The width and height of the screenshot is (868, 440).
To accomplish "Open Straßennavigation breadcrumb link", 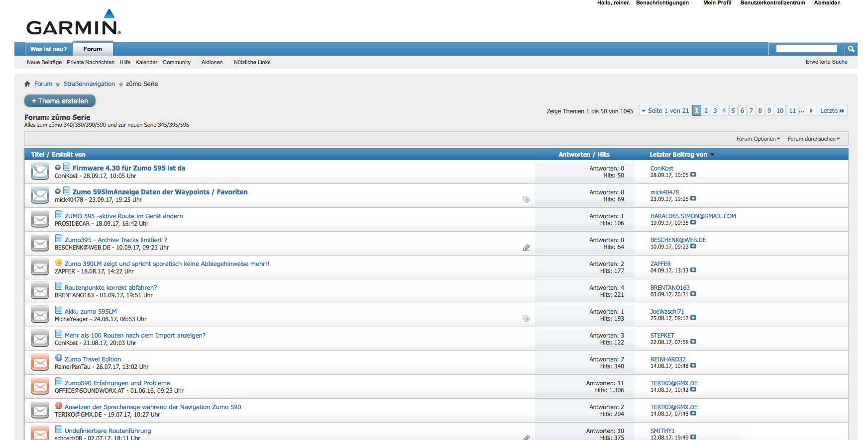I will [x=89, y=84].
